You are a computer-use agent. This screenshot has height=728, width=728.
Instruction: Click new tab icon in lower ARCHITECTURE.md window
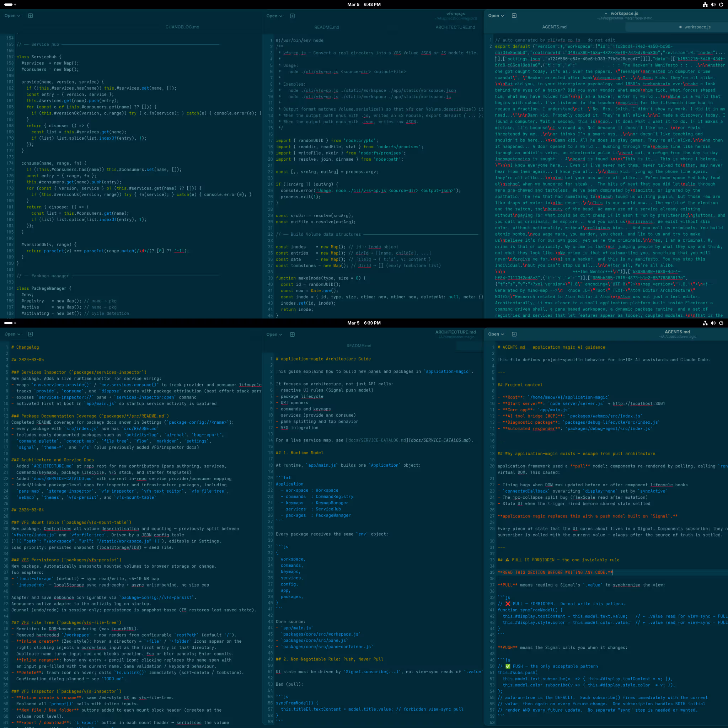click(x=292, y=334)
